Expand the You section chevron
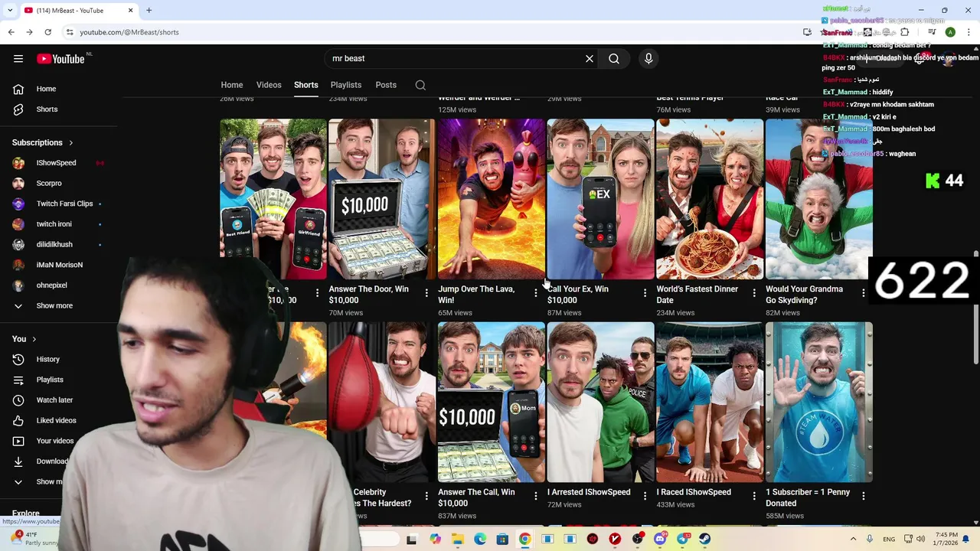 pos(34,339)
